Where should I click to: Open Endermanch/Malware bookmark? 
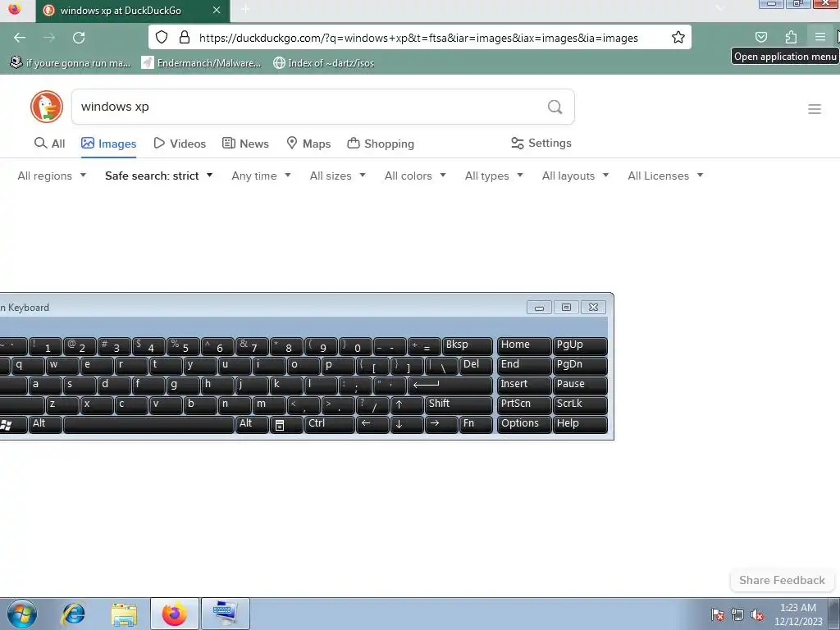pos(202,63)
